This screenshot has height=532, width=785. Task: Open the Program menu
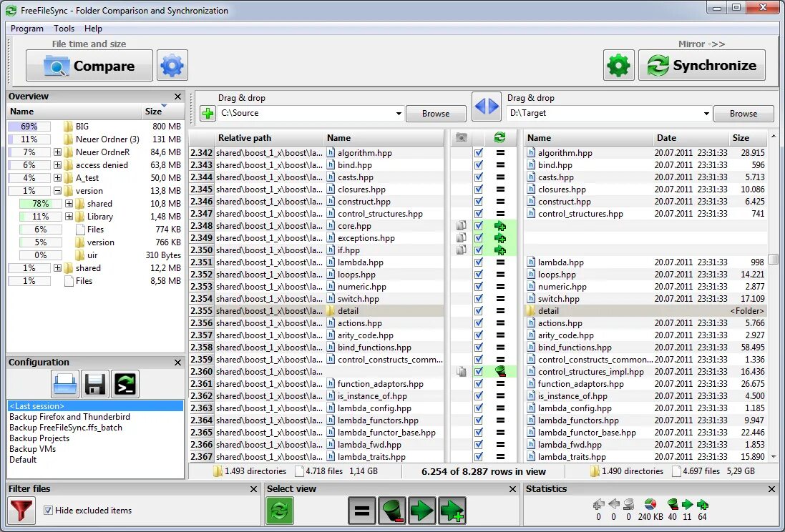pos(27,29)
